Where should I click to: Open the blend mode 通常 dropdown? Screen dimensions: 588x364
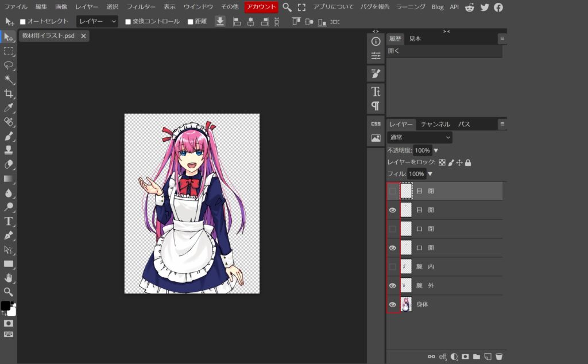[x=420, y=137]
